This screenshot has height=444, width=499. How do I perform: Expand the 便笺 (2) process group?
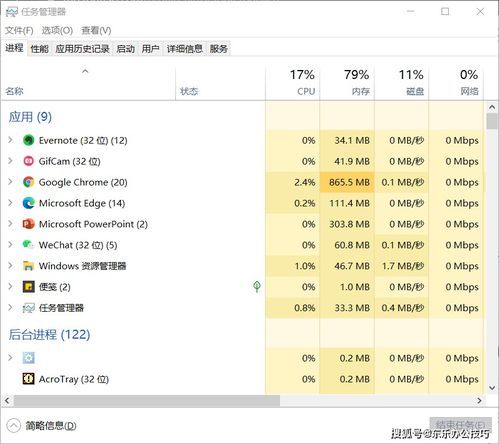[10, 287]
